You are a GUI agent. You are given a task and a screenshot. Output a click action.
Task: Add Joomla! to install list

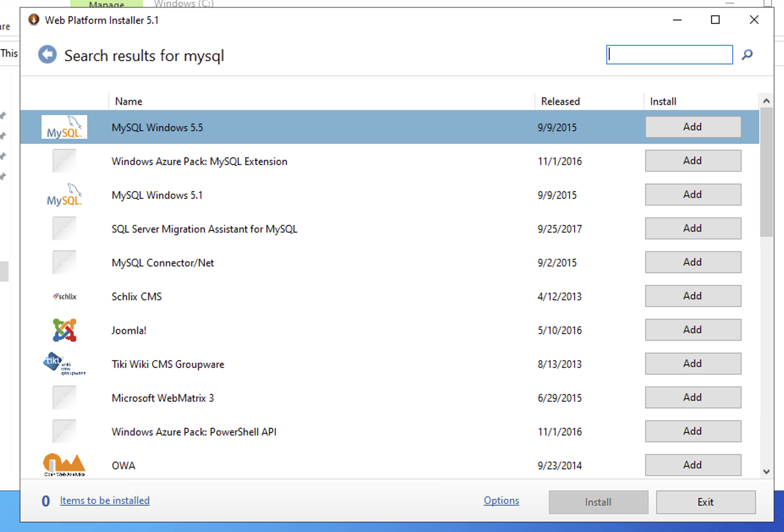[693, 330]
